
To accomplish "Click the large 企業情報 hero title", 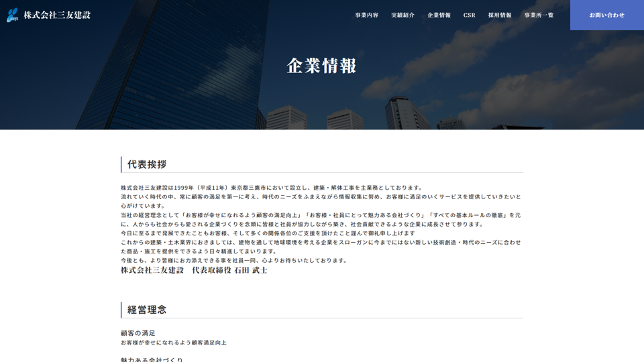I will pyautogui.click(x=322, y=66).
